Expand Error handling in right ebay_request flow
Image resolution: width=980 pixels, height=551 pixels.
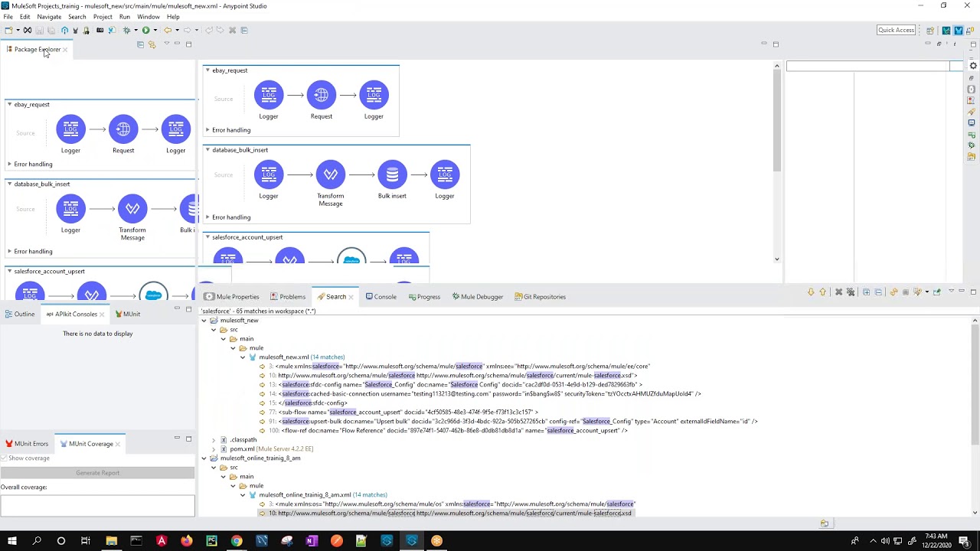pyautogui.click(x=207, y=130)
